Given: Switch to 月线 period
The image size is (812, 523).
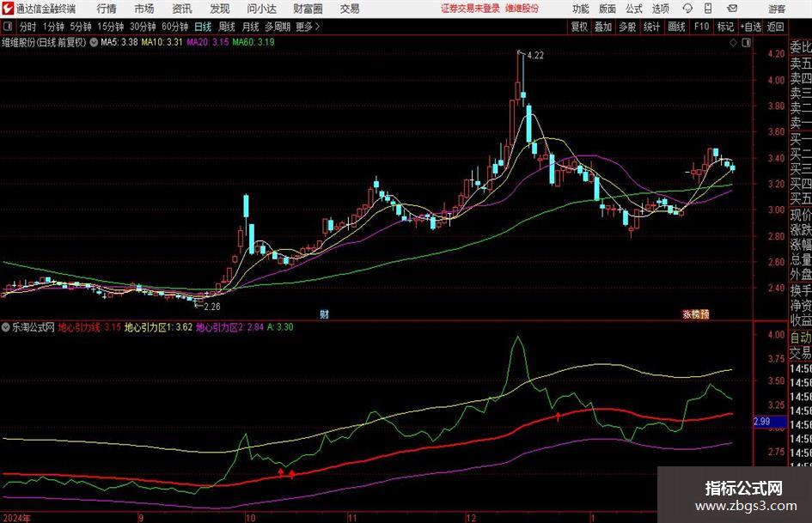Looking at the screenshot, I should (250, 27).
